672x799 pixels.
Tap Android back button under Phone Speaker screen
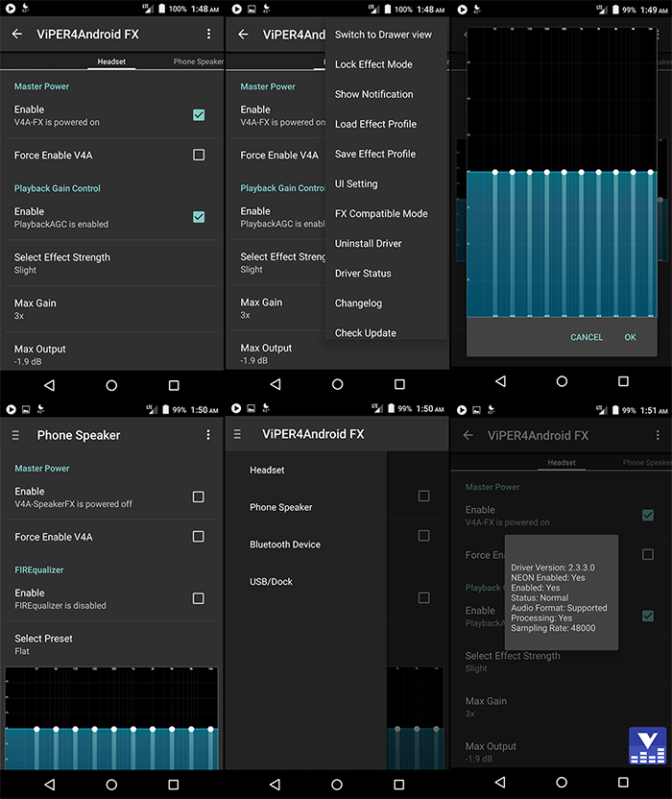(x=49, y=785)
